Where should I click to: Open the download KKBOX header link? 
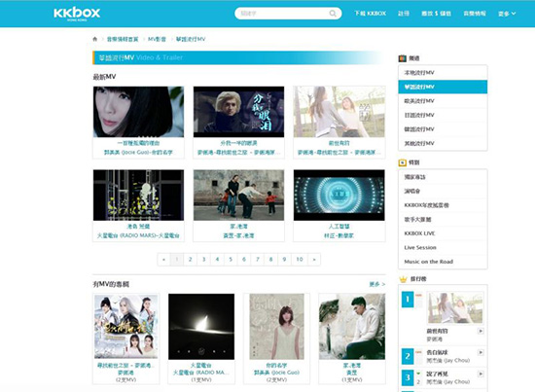370,14
